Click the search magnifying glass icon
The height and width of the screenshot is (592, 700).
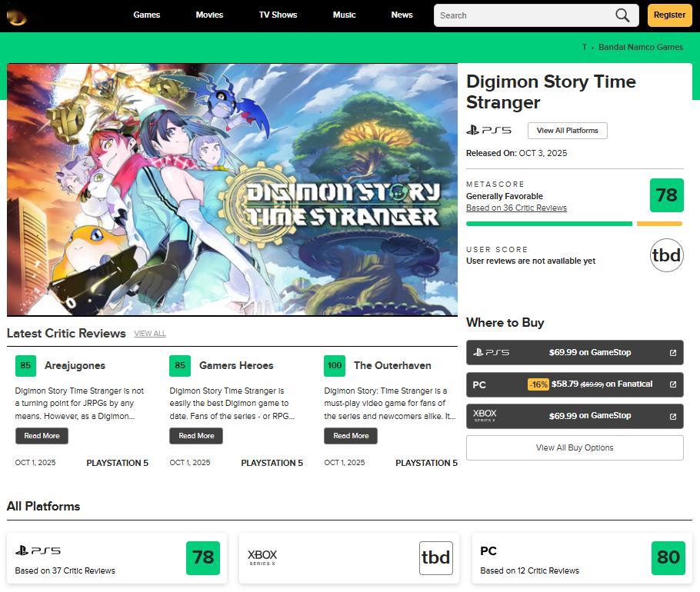click(622, 15)
